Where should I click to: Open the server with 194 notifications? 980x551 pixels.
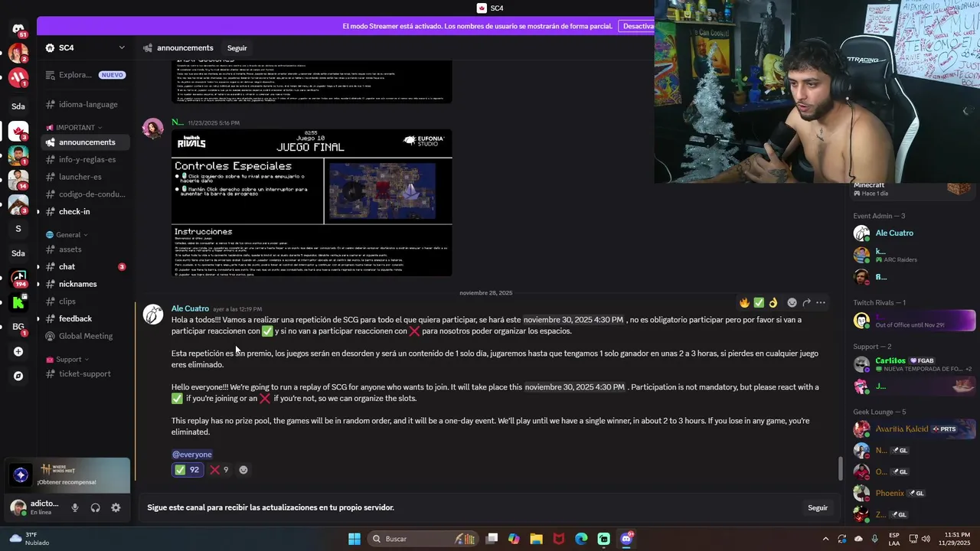click(18, 278)
